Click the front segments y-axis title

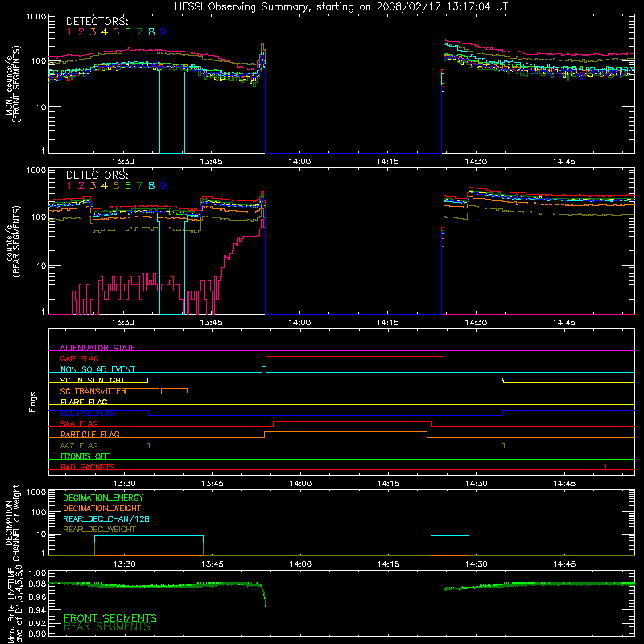(13, 85)
